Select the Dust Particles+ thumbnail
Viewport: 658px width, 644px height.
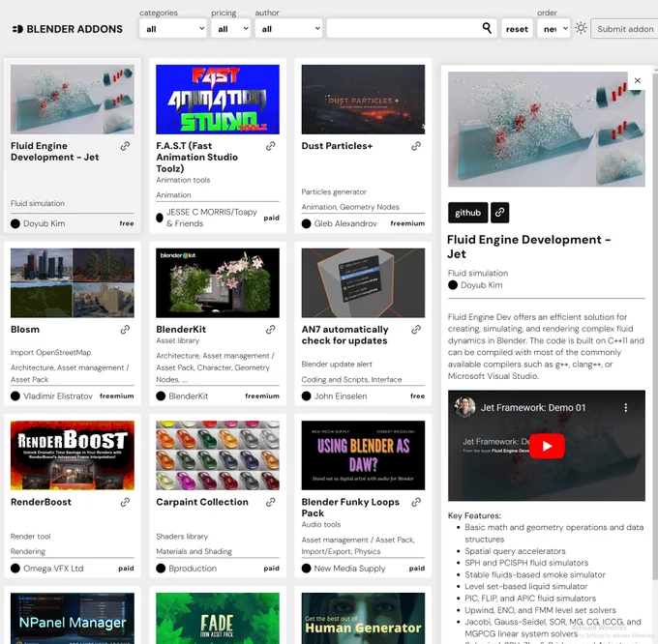(363, 100)
